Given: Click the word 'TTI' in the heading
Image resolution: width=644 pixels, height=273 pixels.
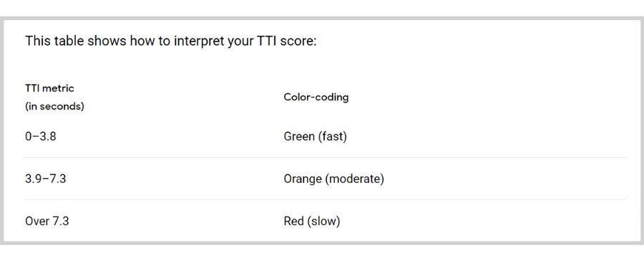Looking at the screenshot, I should coord(268,41).
